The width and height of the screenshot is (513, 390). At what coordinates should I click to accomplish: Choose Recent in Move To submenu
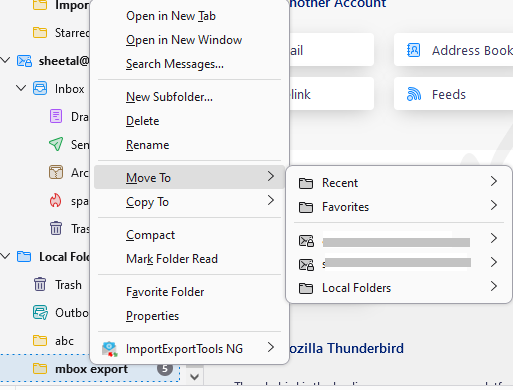[399, 183]
